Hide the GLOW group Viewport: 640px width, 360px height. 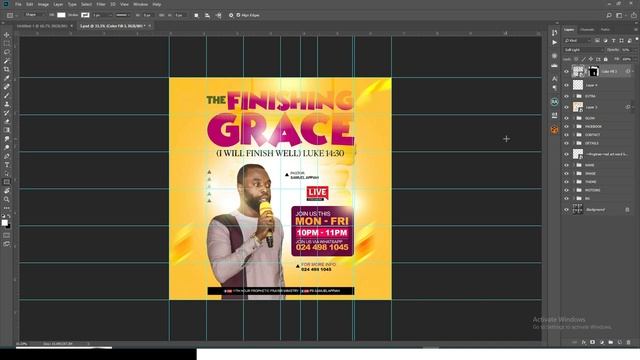click(566, 118)
